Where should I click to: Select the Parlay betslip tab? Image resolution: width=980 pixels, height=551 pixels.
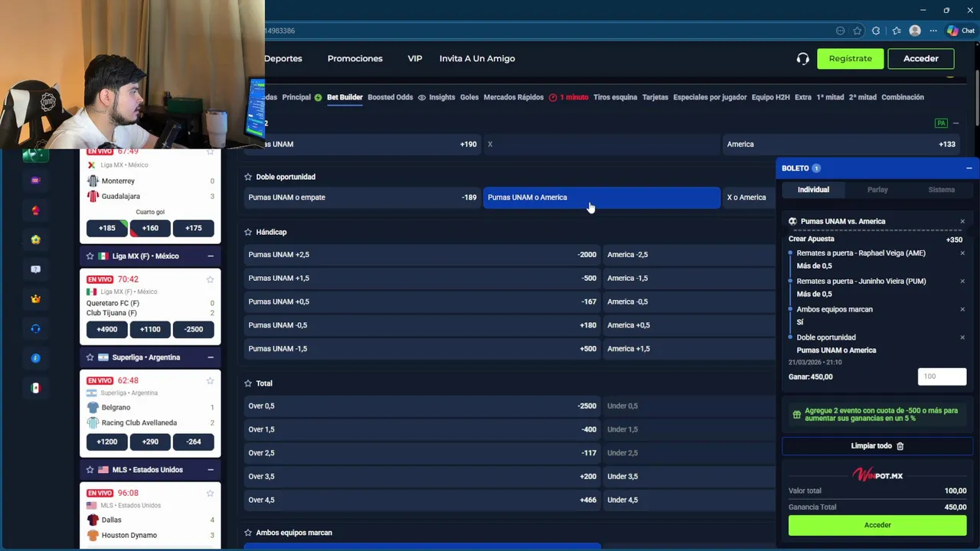coord(877,190)
